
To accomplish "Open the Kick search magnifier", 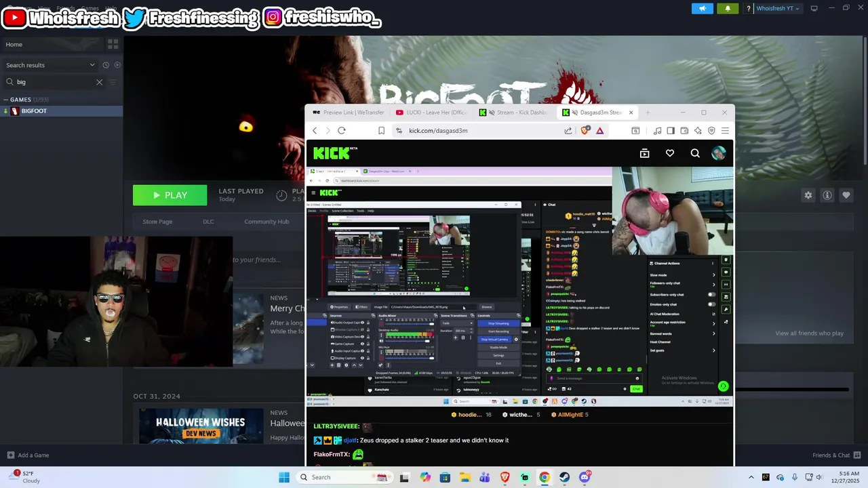I will 695,154.
